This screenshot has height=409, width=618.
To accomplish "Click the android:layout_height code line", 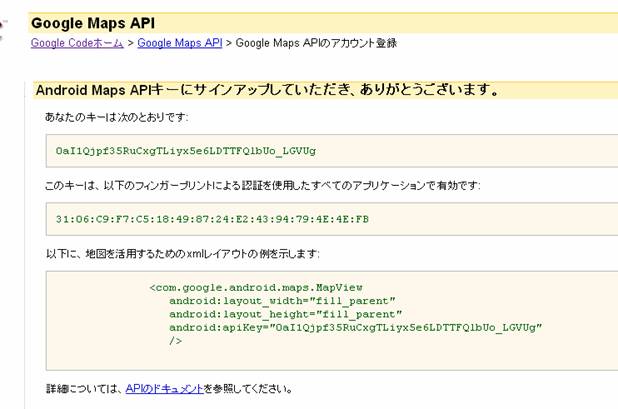I will pyautogui.click(x=286, y=314).
